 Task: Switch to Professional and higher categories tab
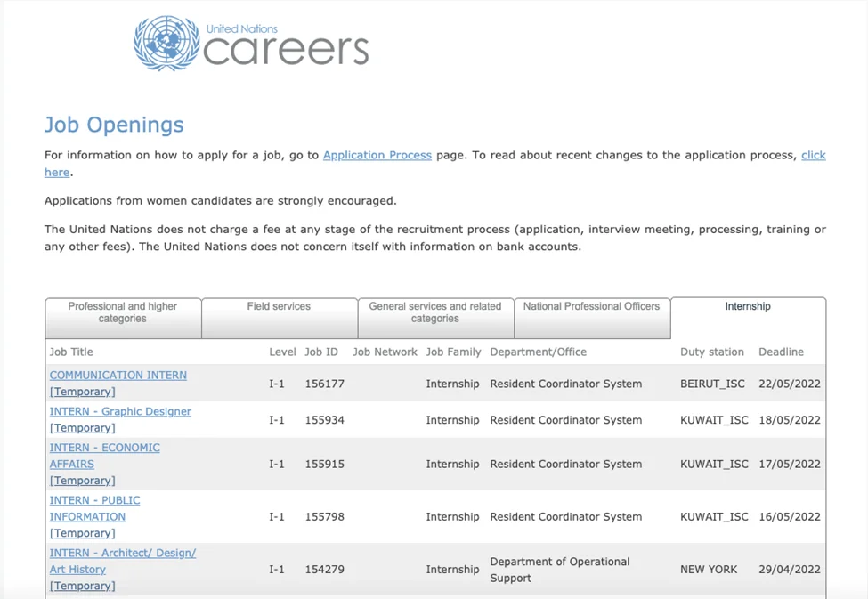click(123, 312)
